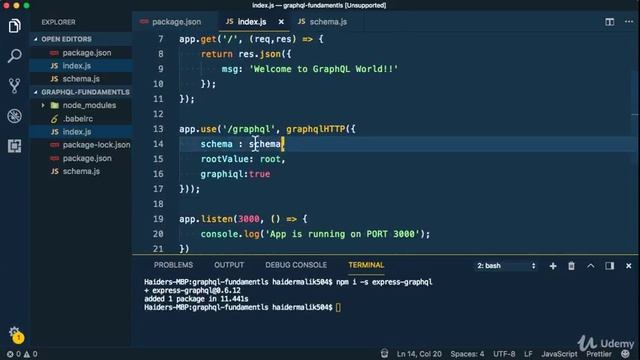
Task: Open index.js in the project tree
Action: tap(77, 132)
